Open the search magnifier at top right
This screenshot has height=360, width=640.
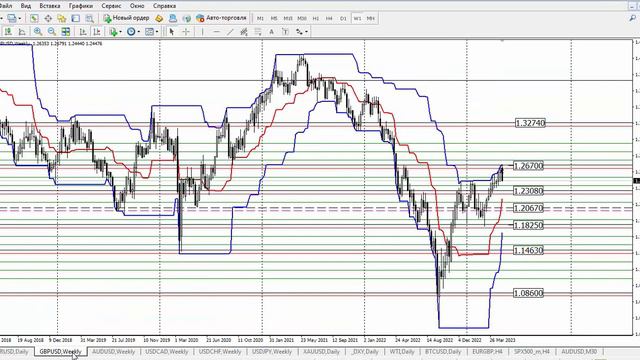633,18
